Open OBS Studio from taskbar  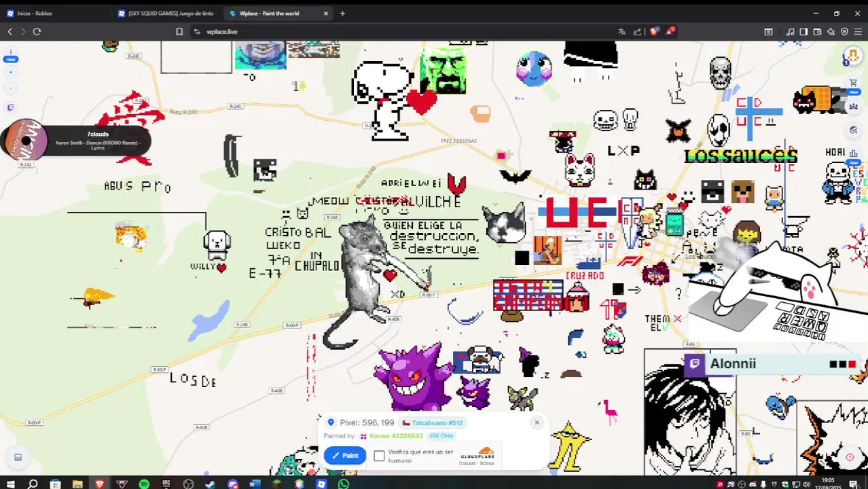click(188, 484)
